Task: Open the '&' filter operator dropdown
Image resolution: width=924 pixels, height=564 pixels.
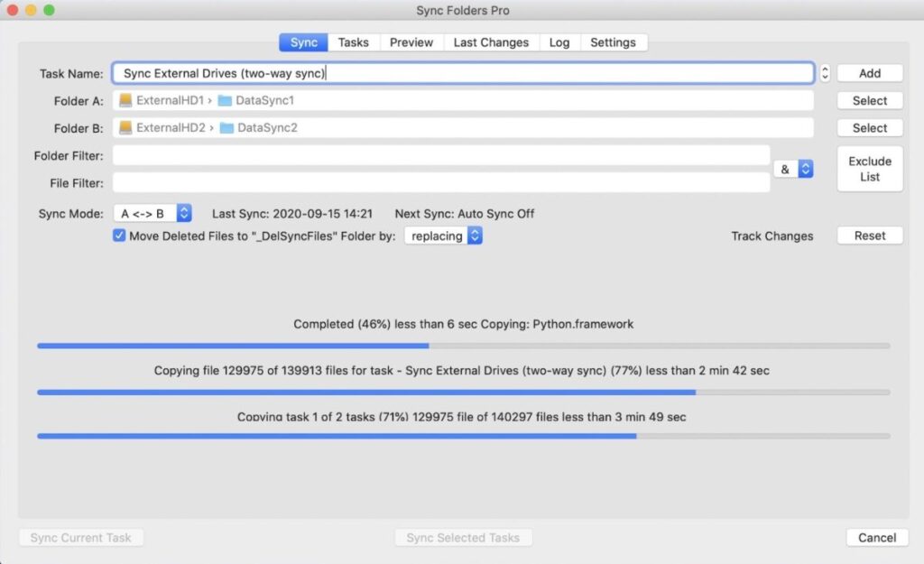Action: click(x=793, y=169)
